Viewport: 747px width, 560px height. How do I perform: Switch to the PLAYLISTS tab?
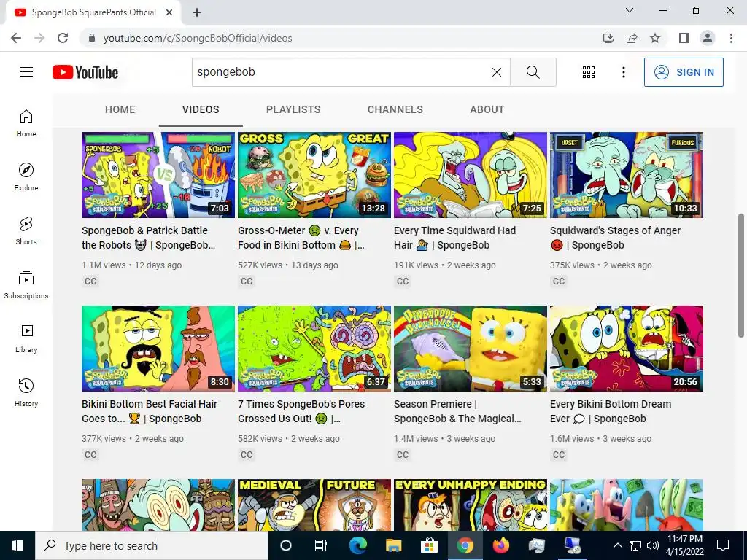pos(293,109)
